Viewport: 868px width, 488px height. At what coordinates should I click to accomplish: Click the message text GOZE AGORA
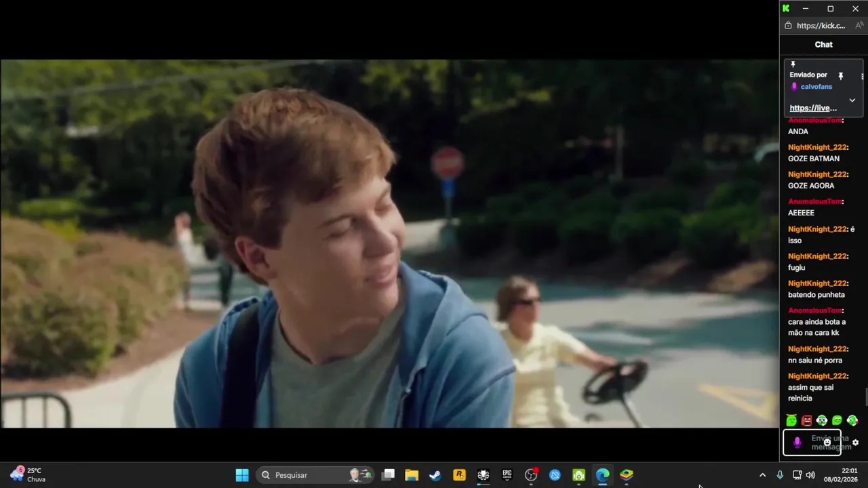(x=811, y=186)
